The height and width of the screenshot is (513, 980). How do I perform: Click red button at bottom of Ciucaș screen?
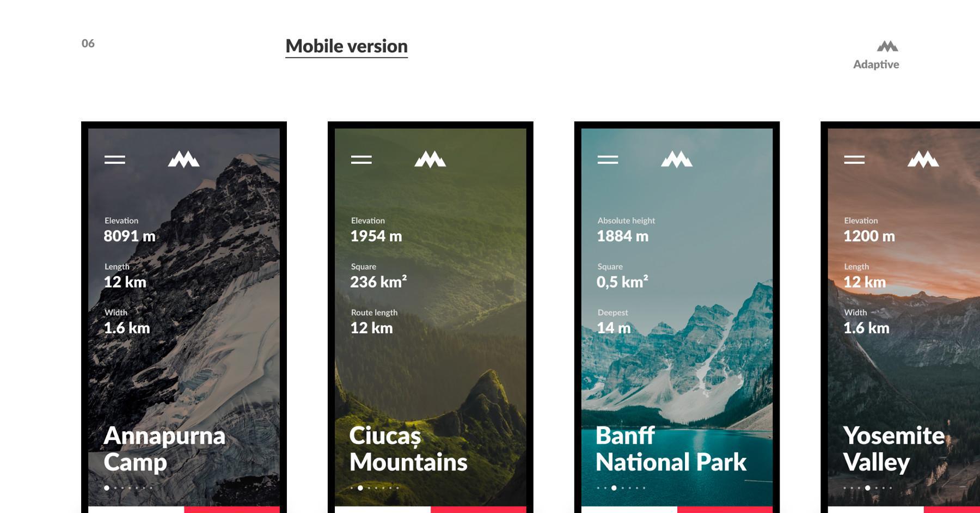coord(479,510)
